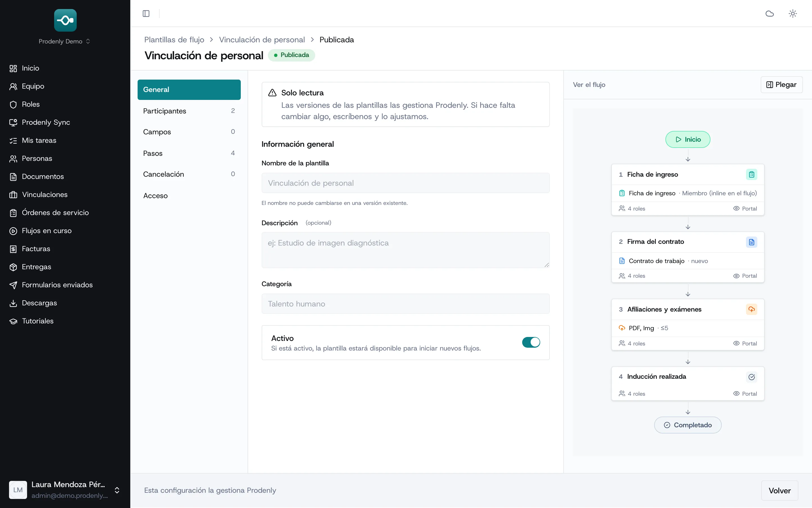Open the Cancelación tab

[x=189, y=174]
